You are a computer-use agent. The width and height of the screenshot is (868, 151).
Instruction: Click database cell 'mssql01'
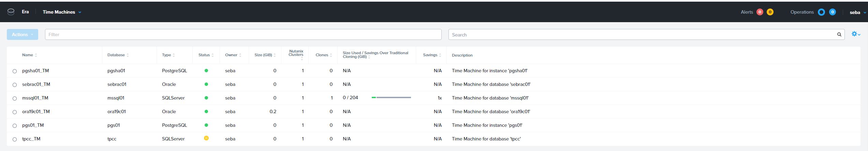(x=116, y=98)
